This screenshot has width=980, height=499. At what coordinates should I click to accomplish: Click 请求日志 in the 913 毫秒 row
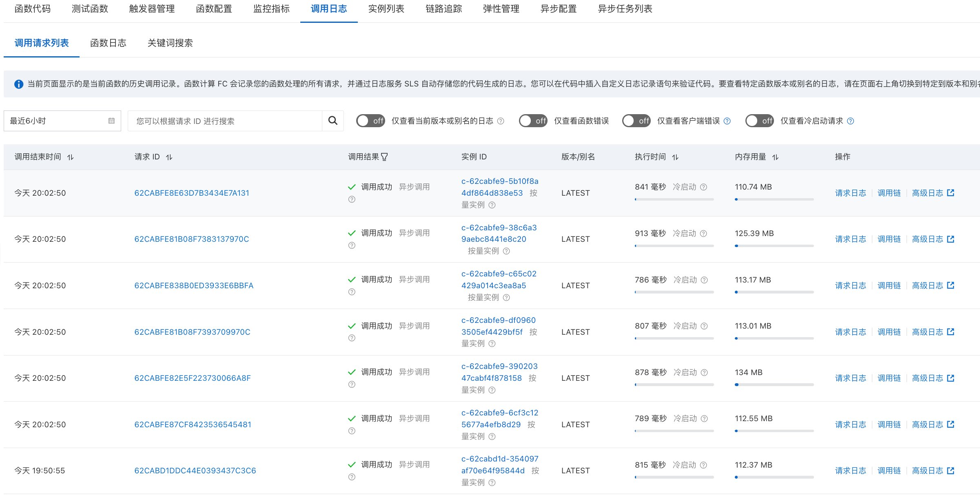(x=850, y=239)
